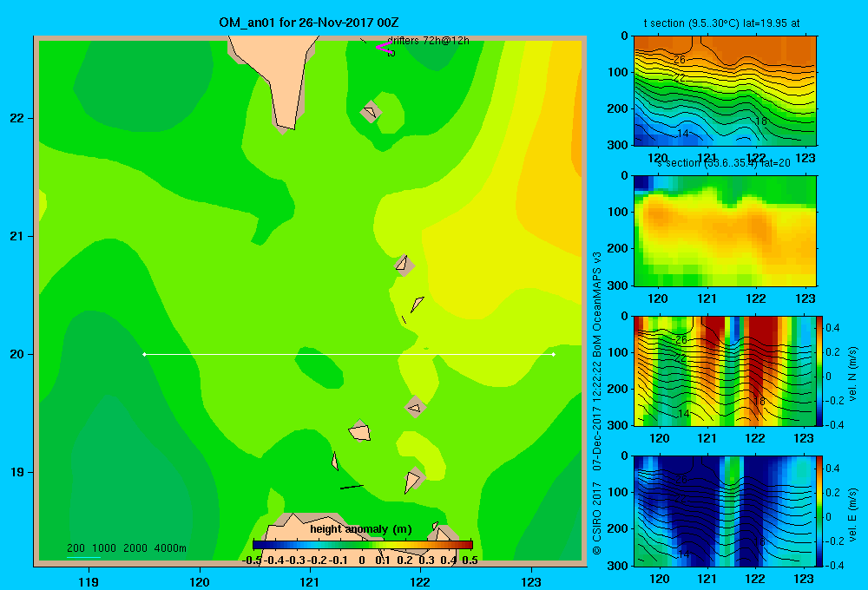Image resolution: width=868 pixels, height=590 pixels.
Task: Click longitude label 121 on the main map
Action: [310, 581]
